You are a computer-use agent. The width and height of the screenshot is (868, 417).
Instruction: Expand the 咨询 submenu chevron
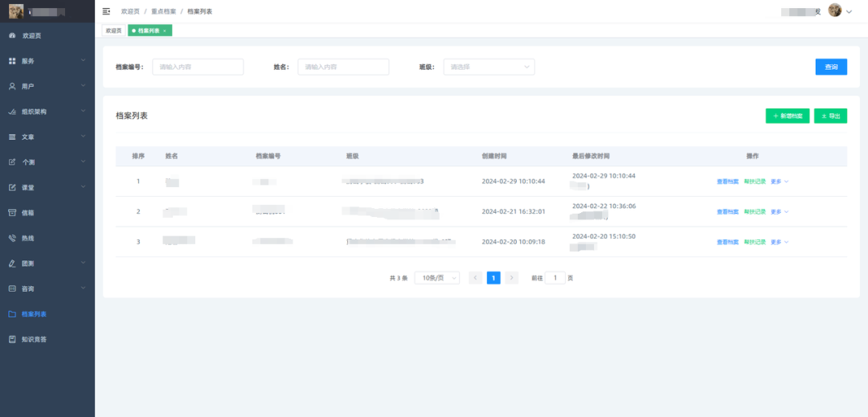83,288
